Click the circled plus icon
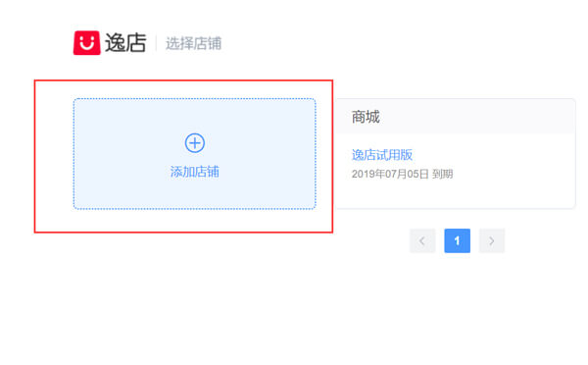The width and height of the screenshot is (588, 365). (x=195, y=143)
